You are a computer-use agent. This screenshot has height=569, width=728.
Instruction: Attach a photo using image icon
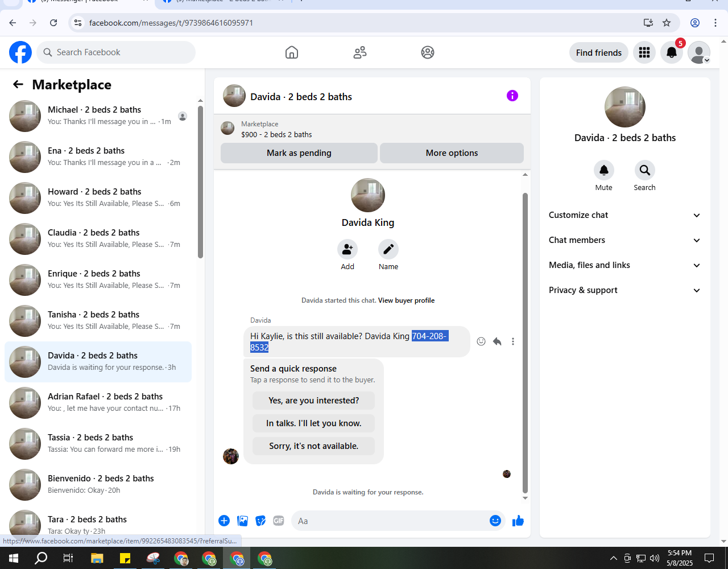click(x=242, y=521)
